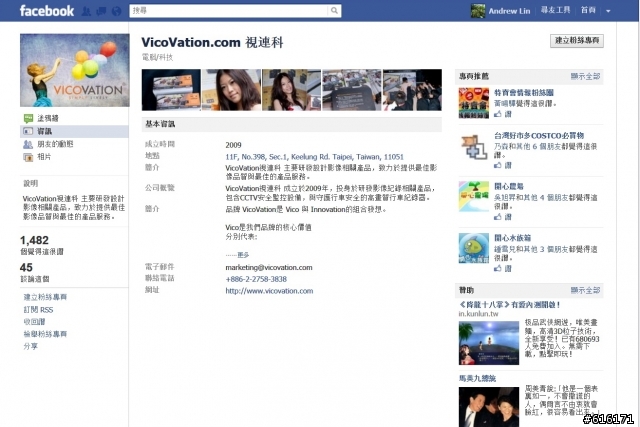Like the happy farm page
The image size is (640, 427).
click(x=503, y=217)
